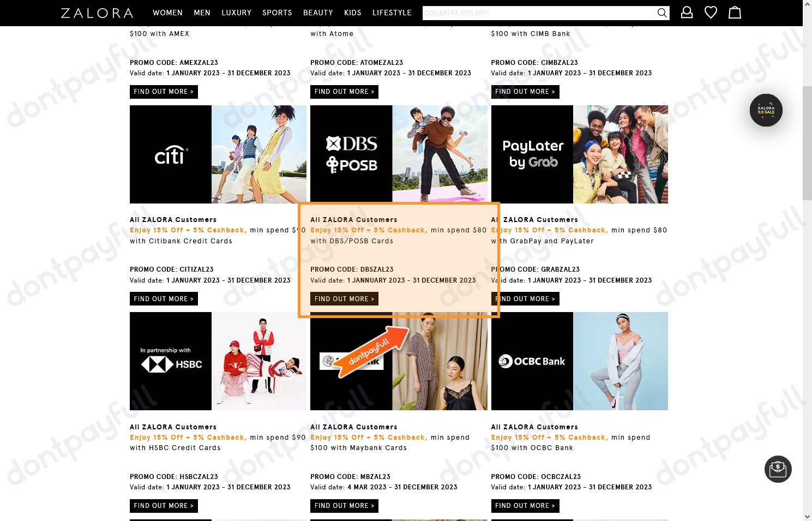Click 'with Citibank Credit Cards' text

[181, 241]
